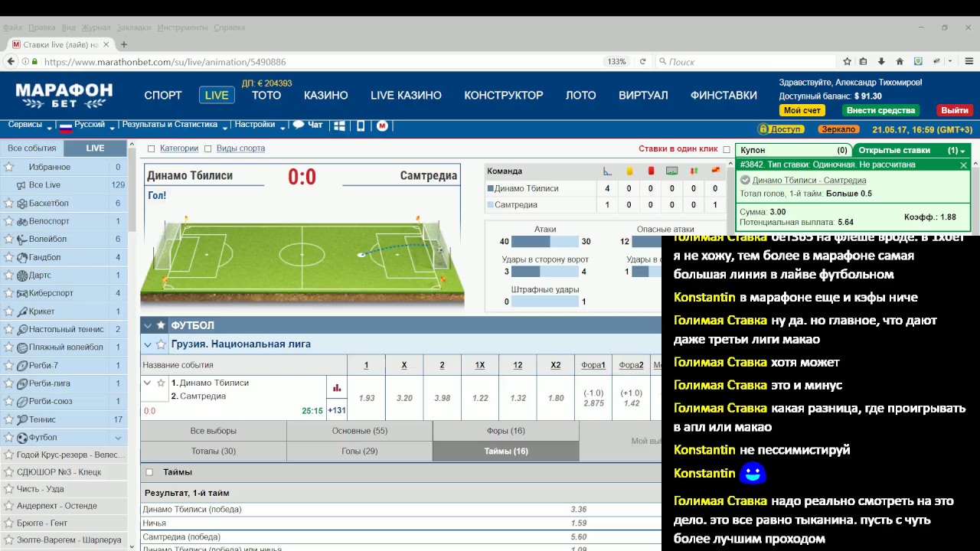Click the corners column icon in team stats
The height and width of the screenshot is (551, 980).
tap(608, 171)
